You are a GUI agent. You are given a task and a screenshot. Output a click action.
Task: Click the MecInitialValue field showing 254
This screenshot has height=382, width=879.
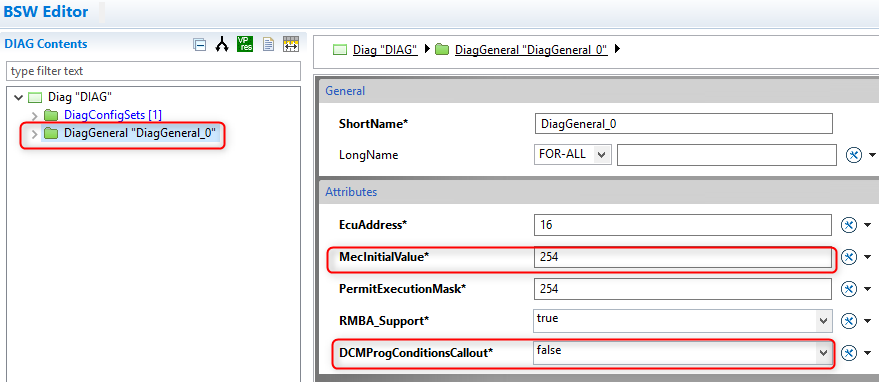pos(683,257)
